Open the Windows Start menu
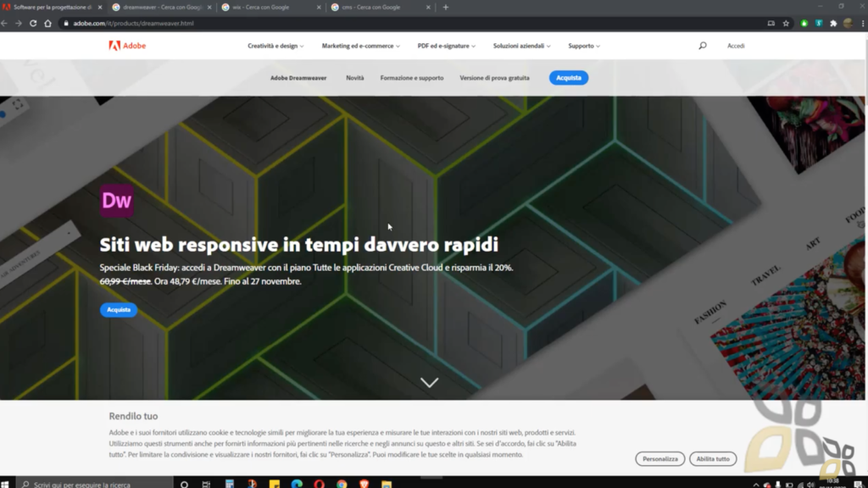 (x=5, y=484)
